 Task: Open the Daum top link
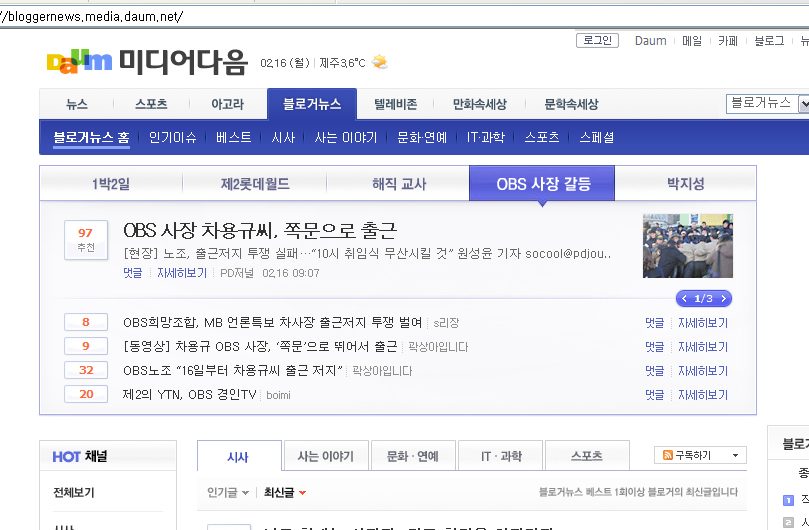(x=651, y=41)
